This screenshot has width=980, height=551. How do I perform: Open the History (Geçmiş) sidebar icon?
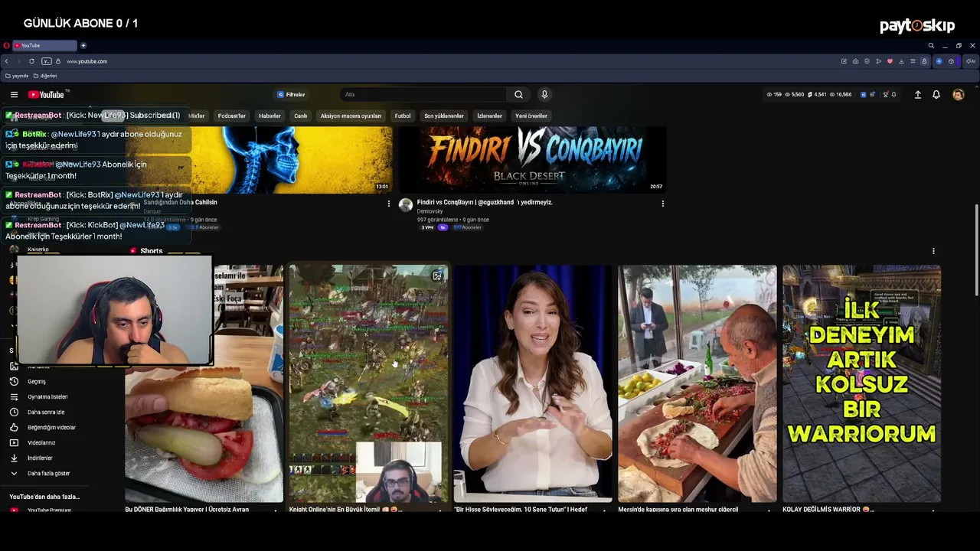tap(14, 381)
